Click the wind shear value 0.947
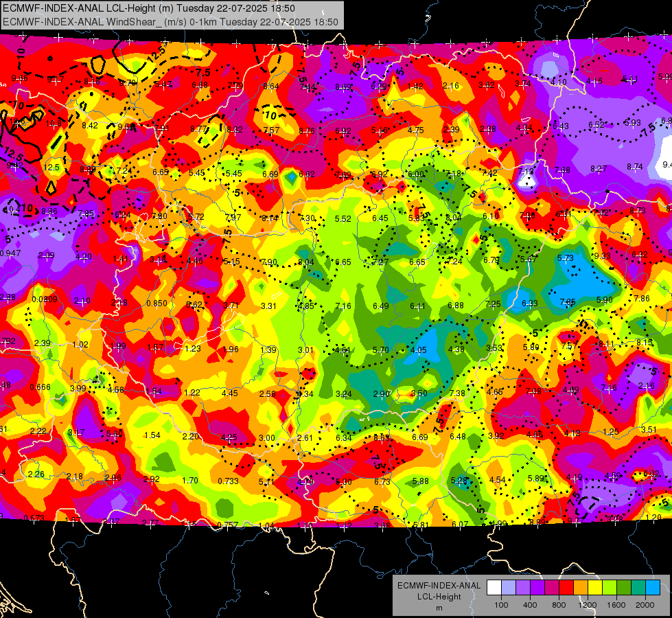The height and width of the screenshot is (618, 672). (10, 253)
